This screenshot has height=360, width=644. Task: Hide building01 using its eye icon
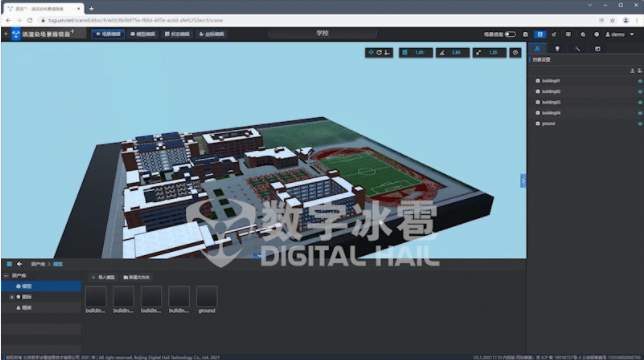coord(639,81)
